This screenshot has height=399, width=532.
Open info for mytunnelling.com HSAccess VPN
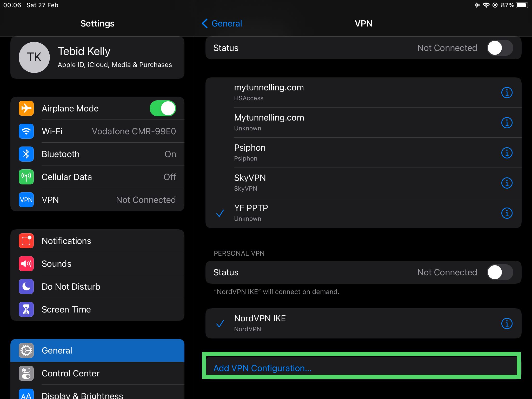click(x=507, y=92)
